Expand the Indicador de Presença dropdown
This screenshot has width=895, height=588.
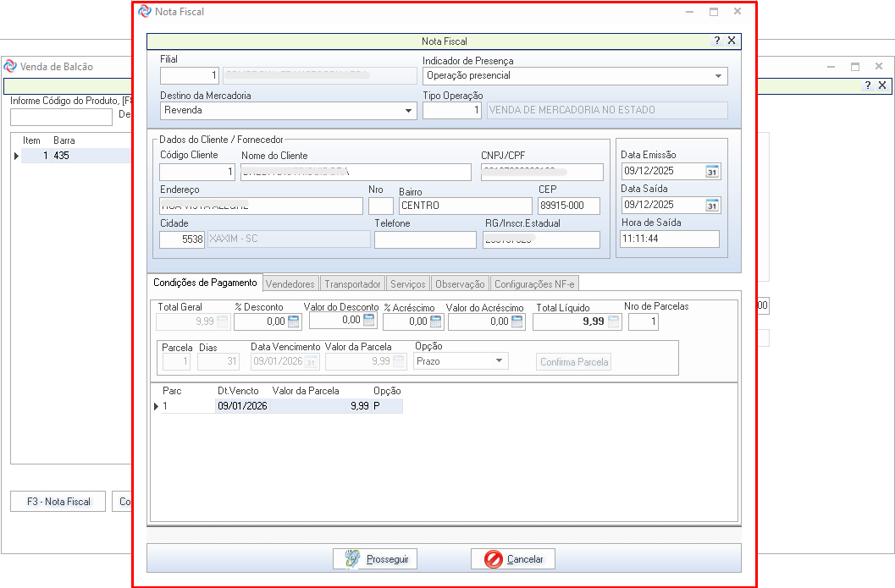719,76
